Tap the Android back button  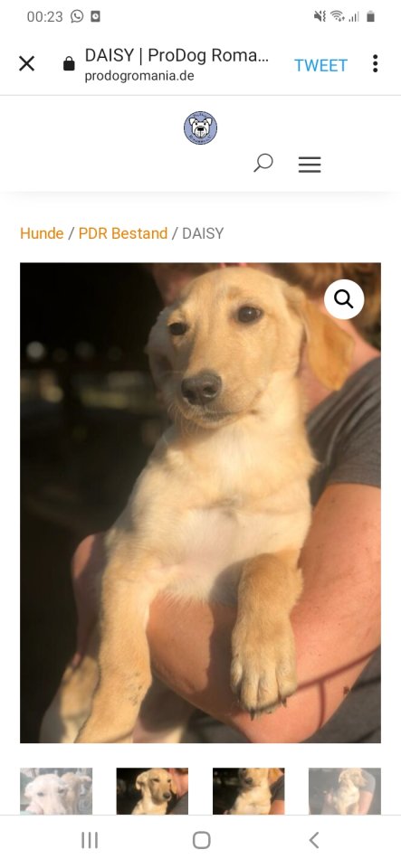coord(313,840)
